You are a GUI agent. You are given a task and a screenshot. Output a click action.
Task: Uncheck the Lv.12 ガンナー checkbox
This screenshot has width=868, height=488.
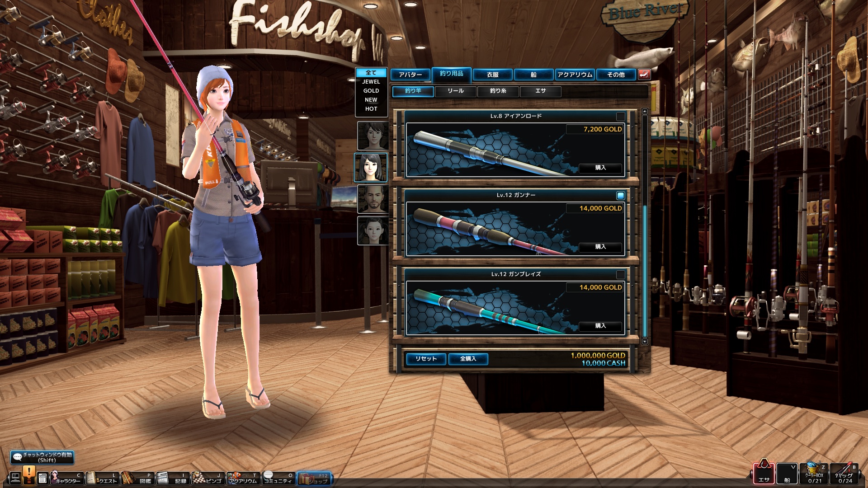620,196
